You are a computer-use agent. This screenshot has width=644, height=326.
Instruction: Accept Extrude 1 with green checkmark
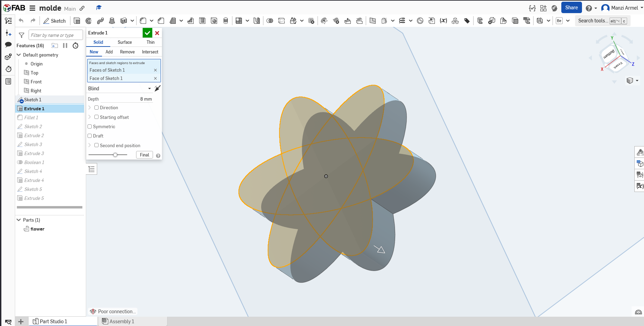coord(147,33)
